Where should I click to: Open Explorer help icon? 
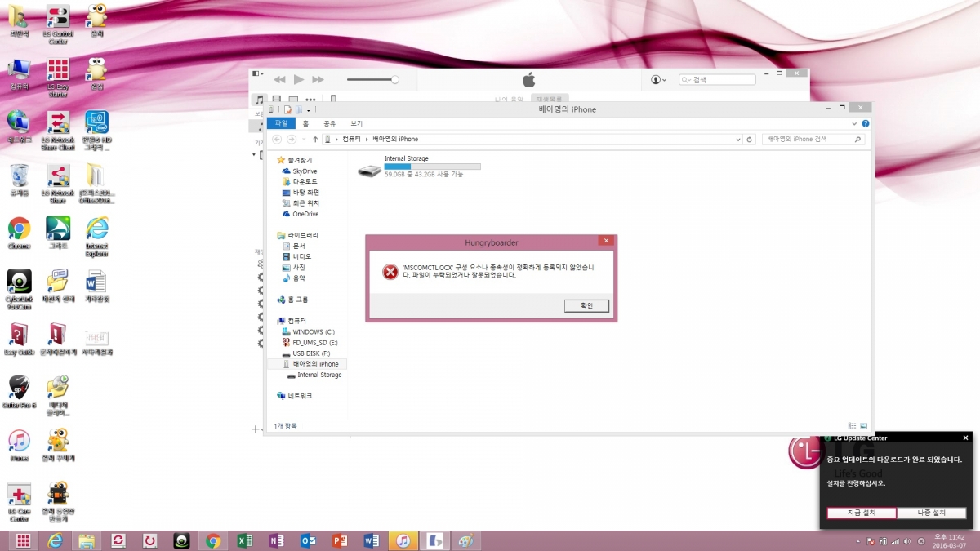[x=866, y=123]
